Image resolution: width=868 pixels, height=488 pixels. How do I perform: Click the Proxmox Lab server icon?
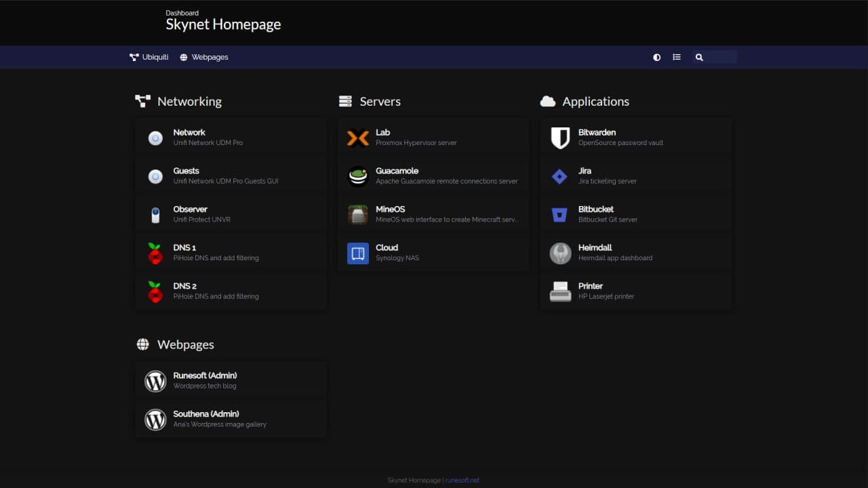pos(357,138)
